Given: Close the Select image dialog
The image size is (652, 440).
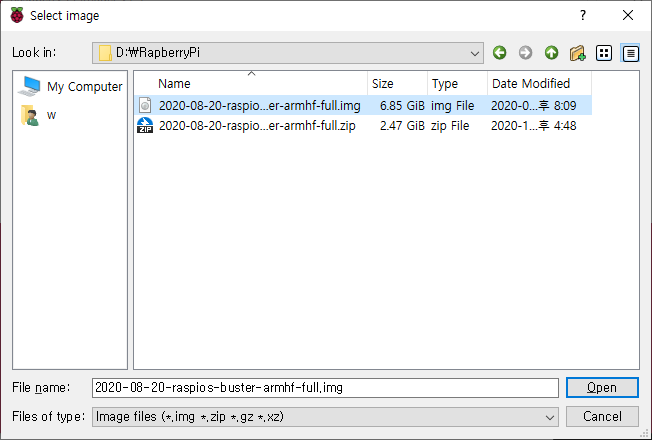Looking at the screenshot, I should click(x=627, y=15).
